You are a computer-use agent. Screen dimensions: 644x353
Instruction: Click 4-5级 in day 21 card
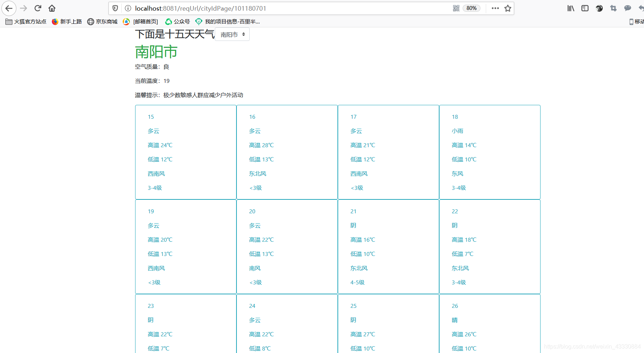coord(357,282)
